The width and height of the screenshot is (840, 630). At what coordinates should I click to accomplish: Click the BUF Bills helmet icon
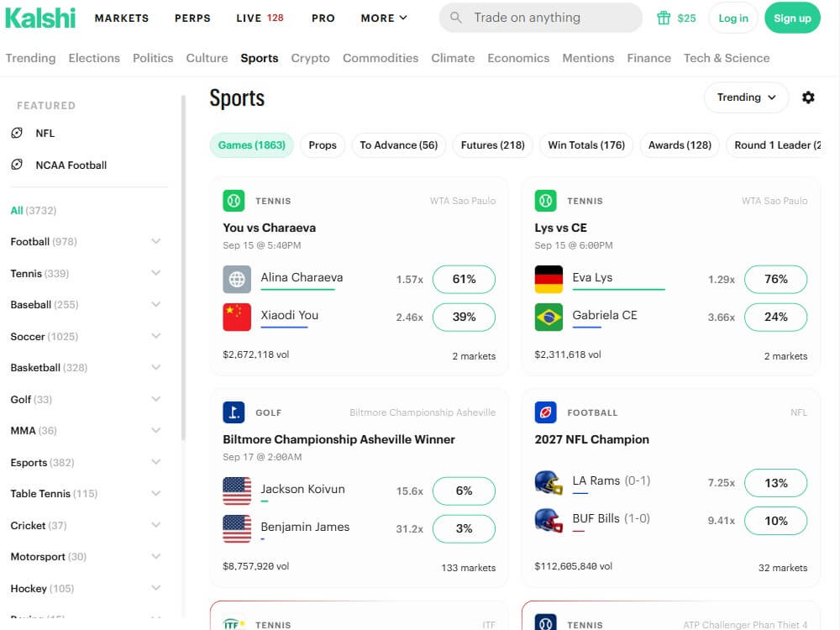point(549,521)
